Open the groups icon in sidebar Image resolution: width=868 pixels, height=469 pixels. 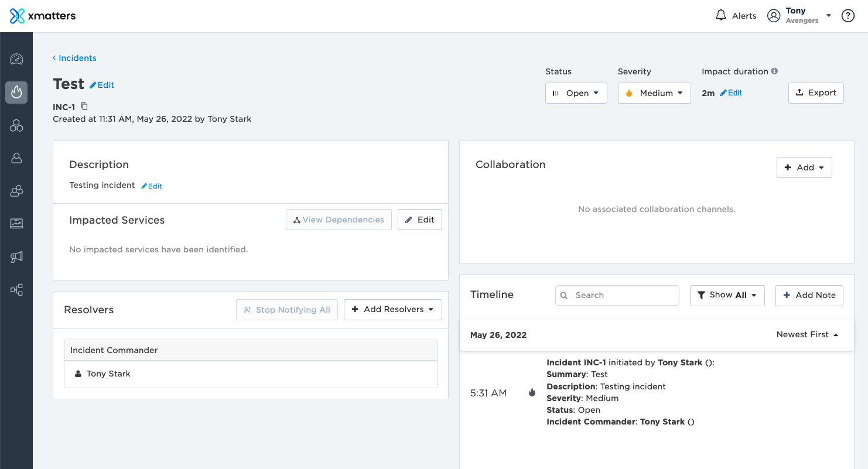16,191
